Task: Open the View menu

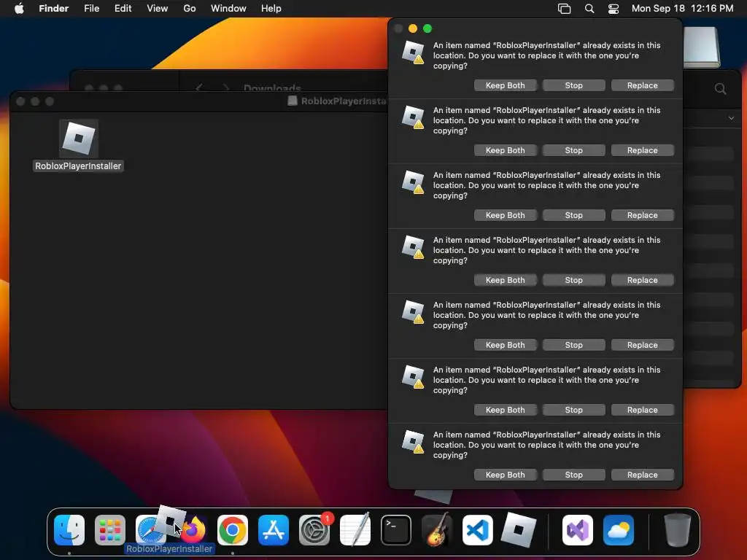Action: 158,9
